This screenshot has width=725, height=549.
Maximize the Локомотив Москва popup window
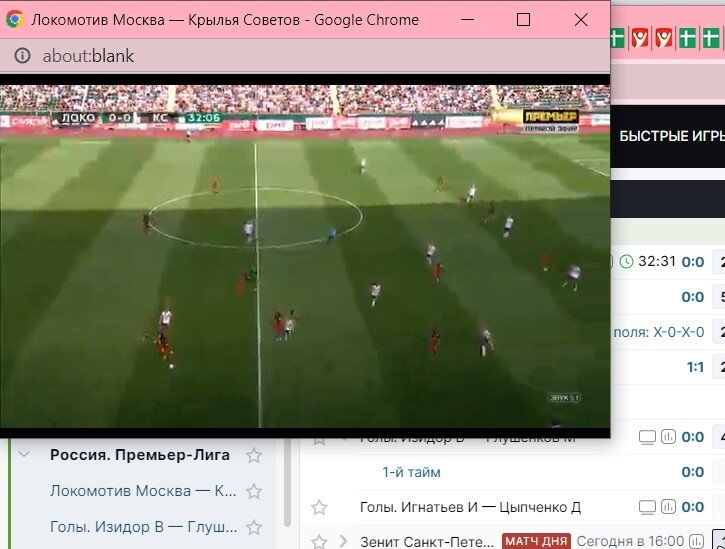pos(523,20)
